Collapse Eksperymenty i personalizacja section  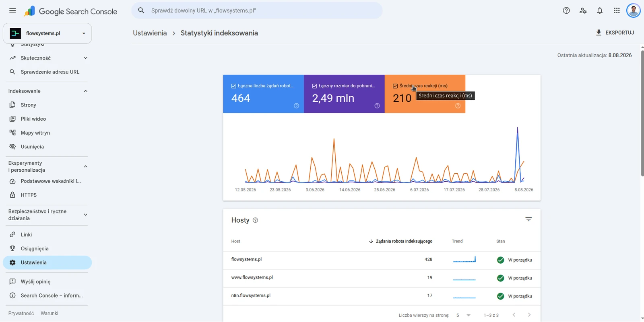click(x=85, y=166)
